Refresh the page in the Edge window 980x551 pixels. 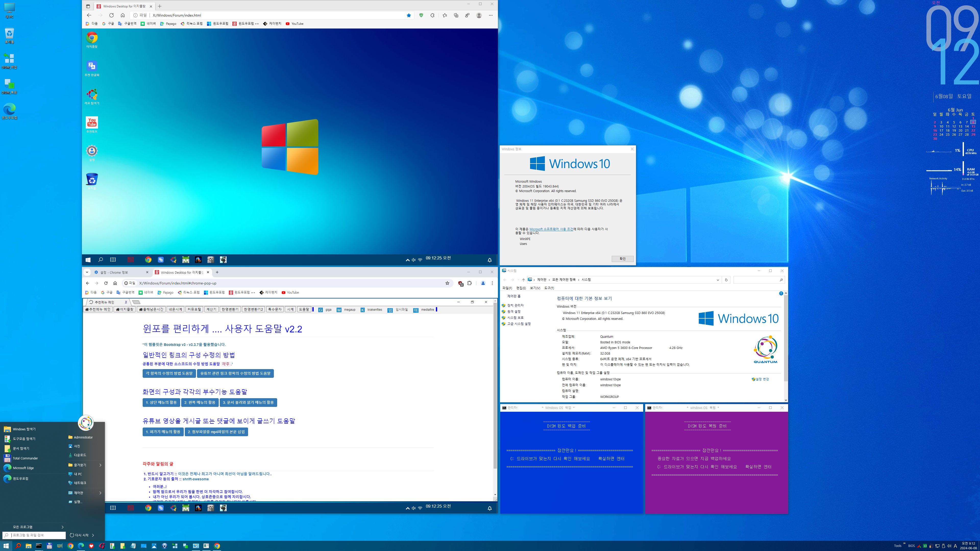(x=112, y=15)
